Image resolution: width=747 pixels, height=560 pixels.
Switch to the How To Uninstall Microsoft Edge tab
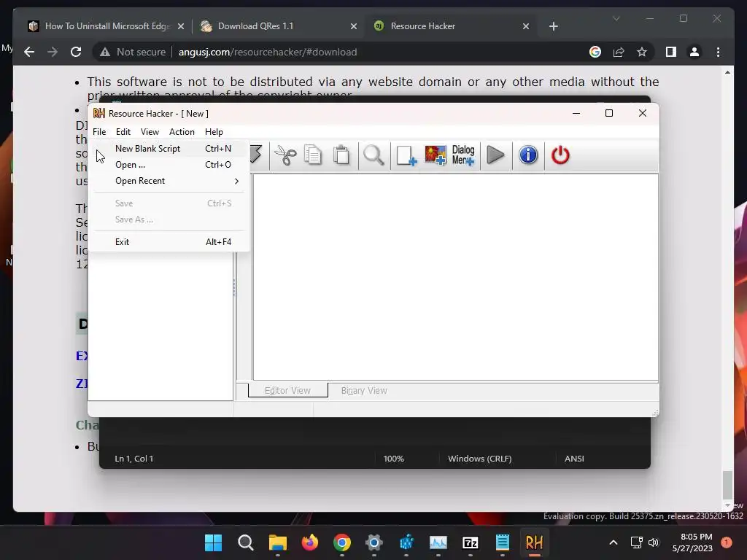(105, 26)
